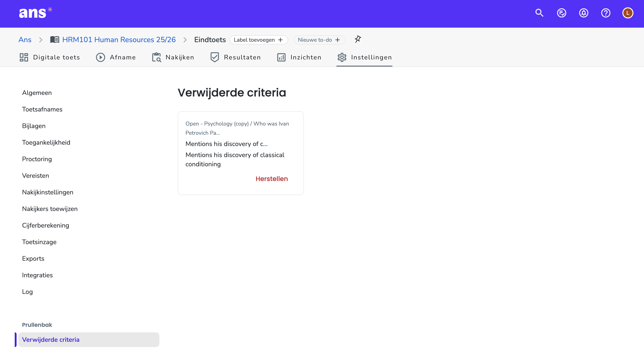Open Exports settings
The height and width of the screenshot is (351, 644).
coord(33,259)
